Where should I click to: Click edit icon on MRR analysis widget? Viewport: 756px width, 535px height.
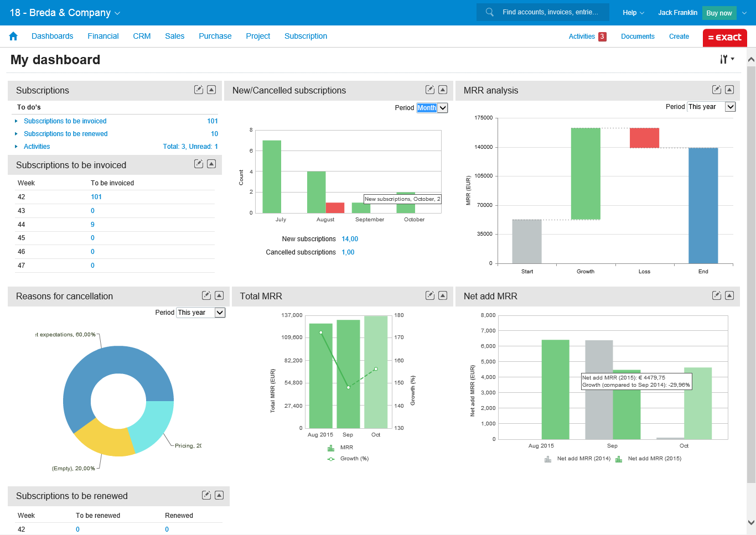click(717, 90)
